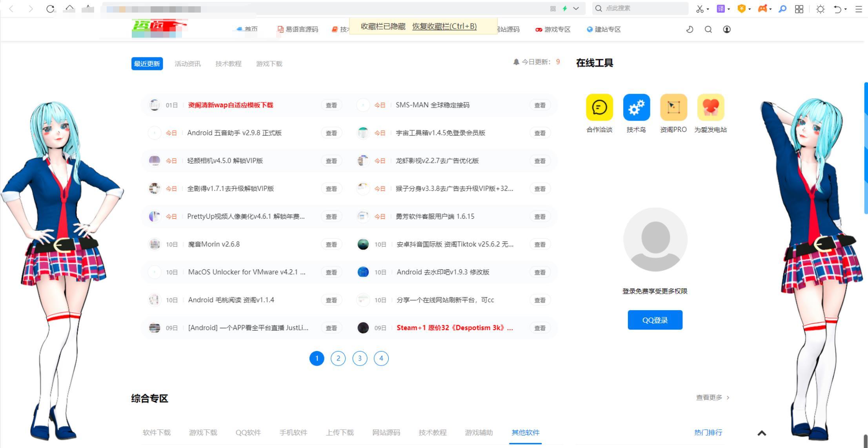
Task: Click the sun brightness icon in toolbar
Action: coord(820,9)
